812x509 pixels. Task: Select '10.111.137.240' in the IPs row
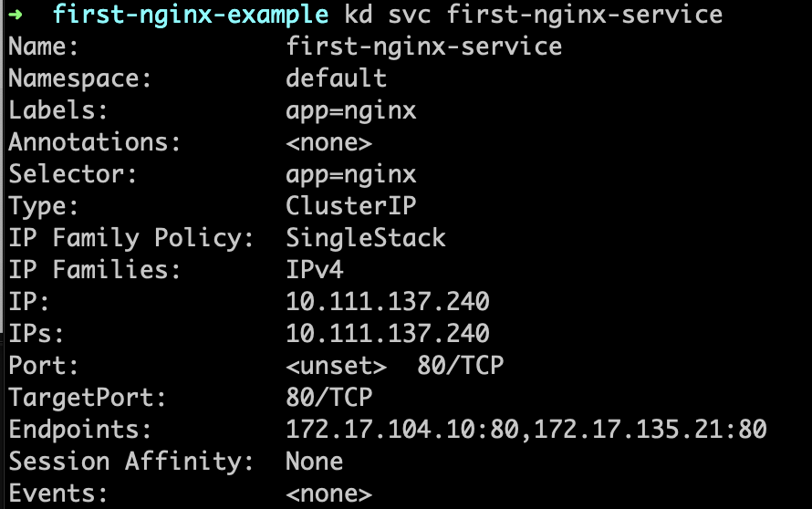(x=388, y=334)
